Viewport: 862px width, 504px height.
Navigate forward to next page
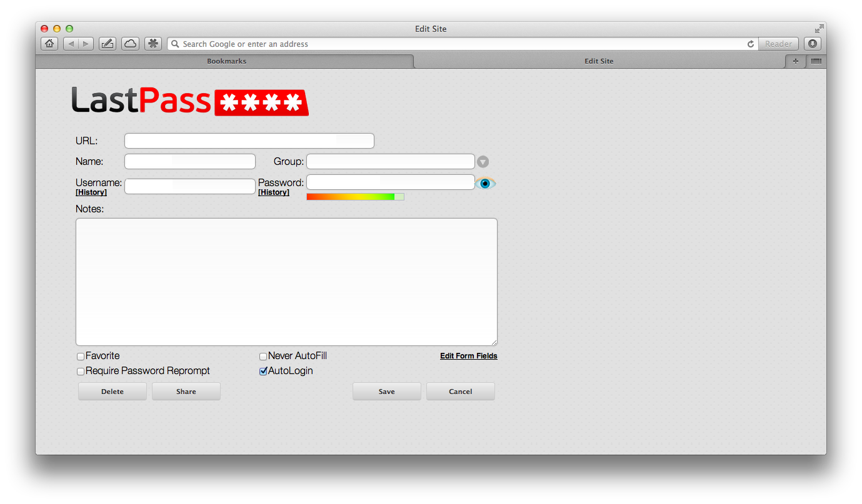(x=86, y=44)
